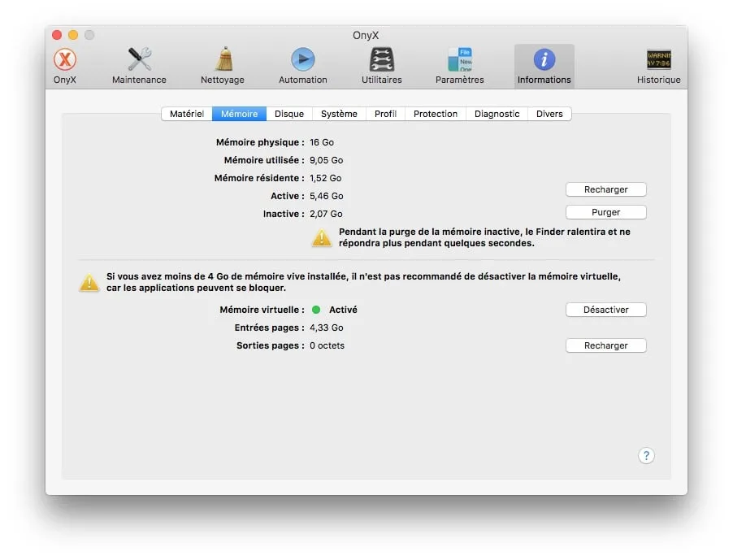The image size is (733, 560).
Task: Click the 9,05 Go used memory value
Action: [x=327, y=160]
